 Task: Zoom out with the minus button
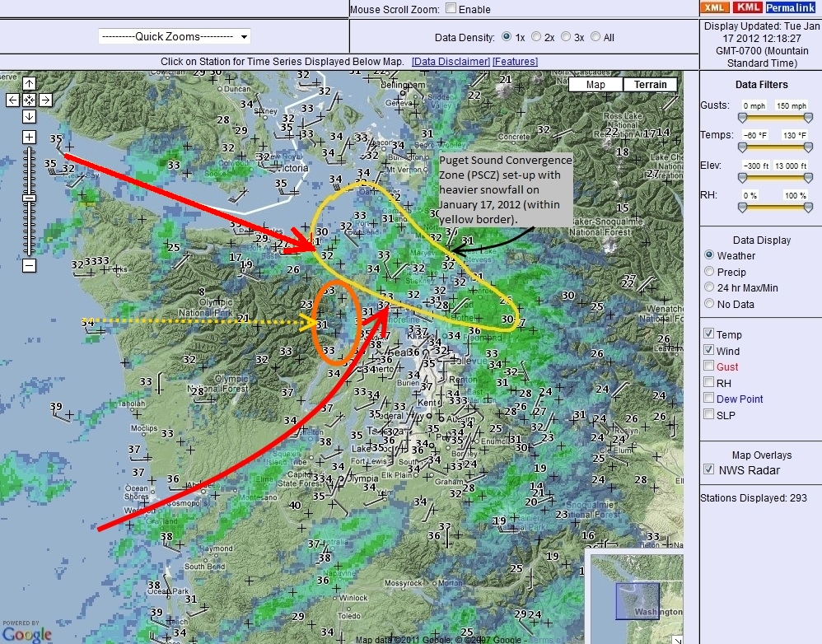pyautogui.click(x=29, y=266)
